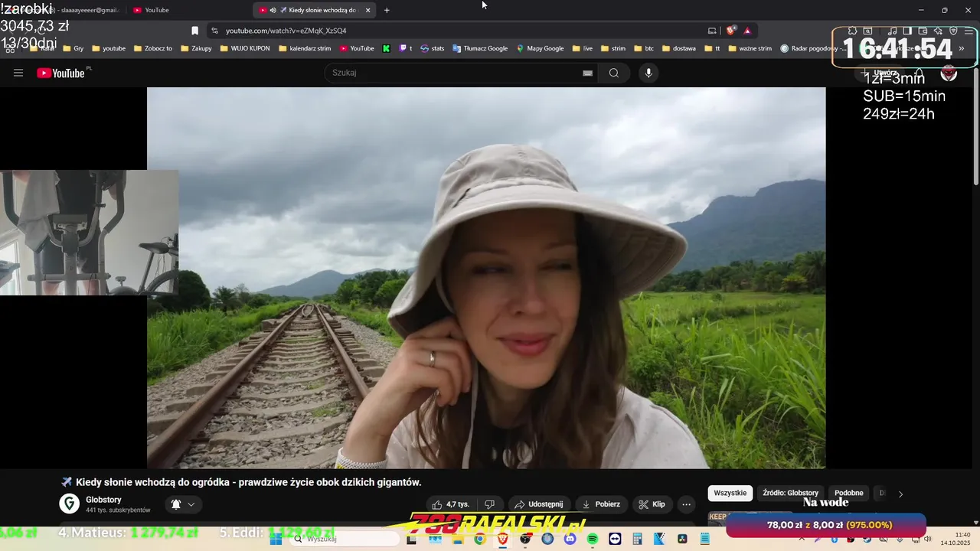Select the Podobne filter chip

pyautogui.click(x=848, y=493)
